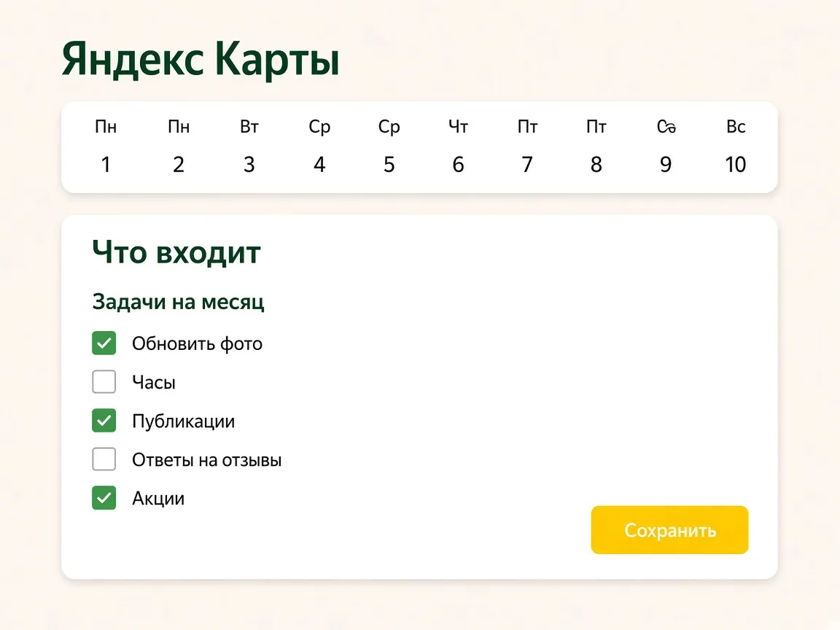Click the Что входит heading

176,252
